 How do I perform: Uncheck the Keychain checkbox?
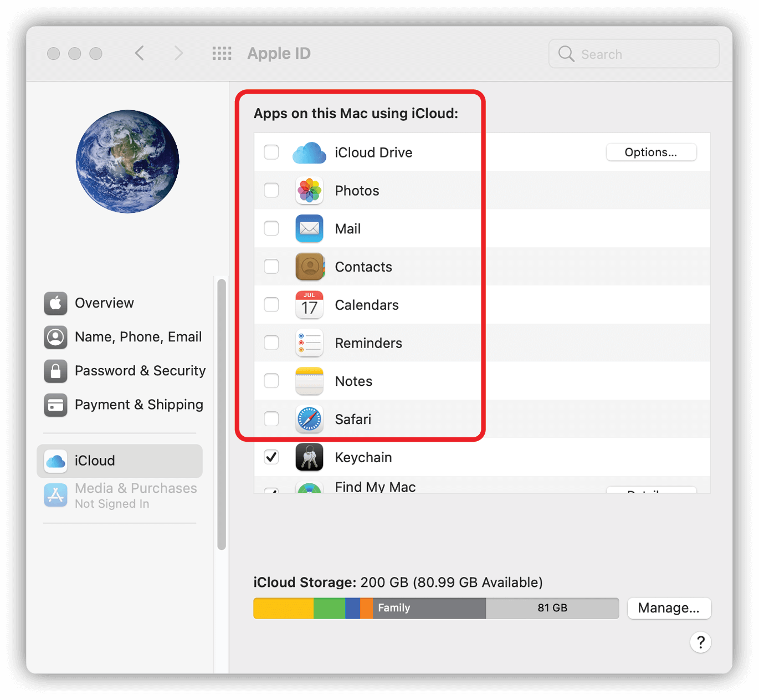point(271,457)
